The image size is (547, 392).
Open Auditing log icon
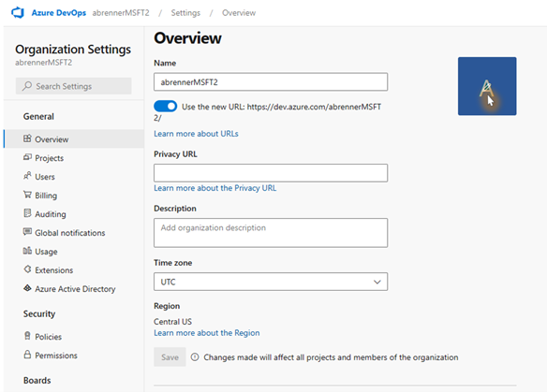click(x=27, y=213)
